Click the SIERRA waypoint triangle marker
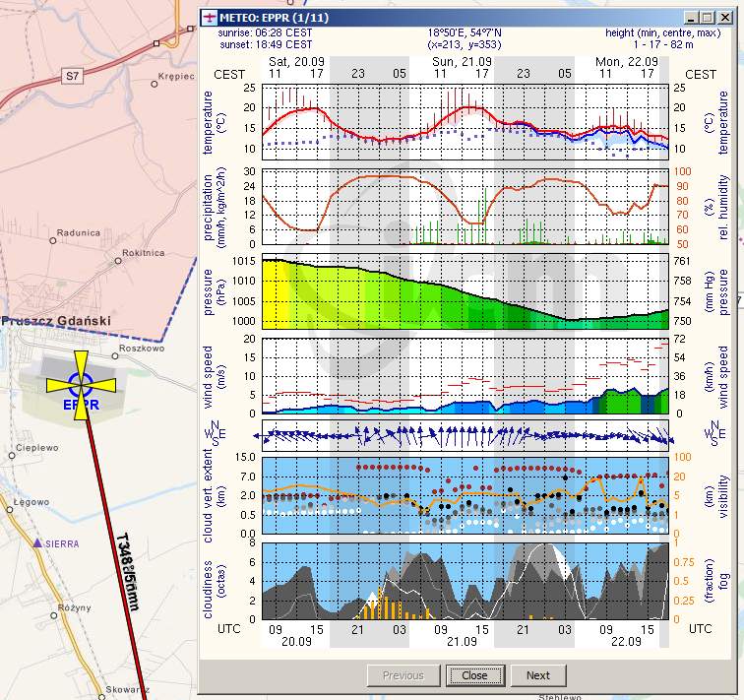This screenshot has width=744, height=700. pyautogui.click(x=37, y=542)
